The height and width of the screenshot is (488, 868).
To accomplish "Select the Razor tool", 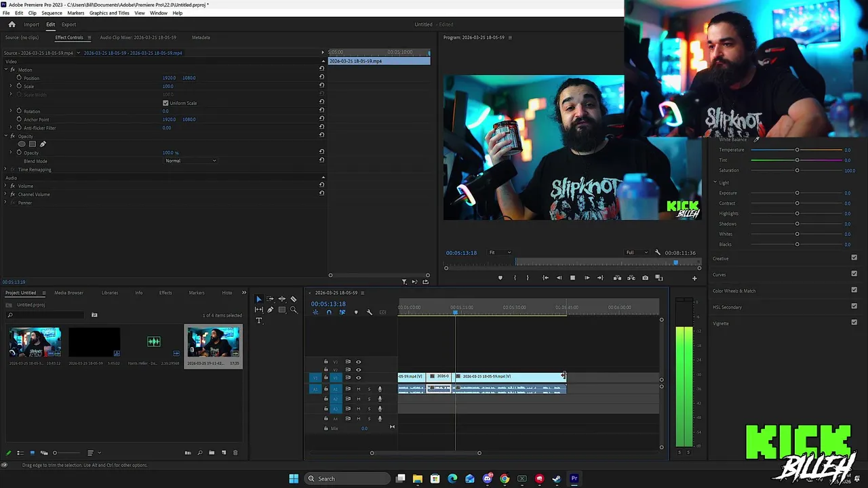I will [x=293, y=299].
